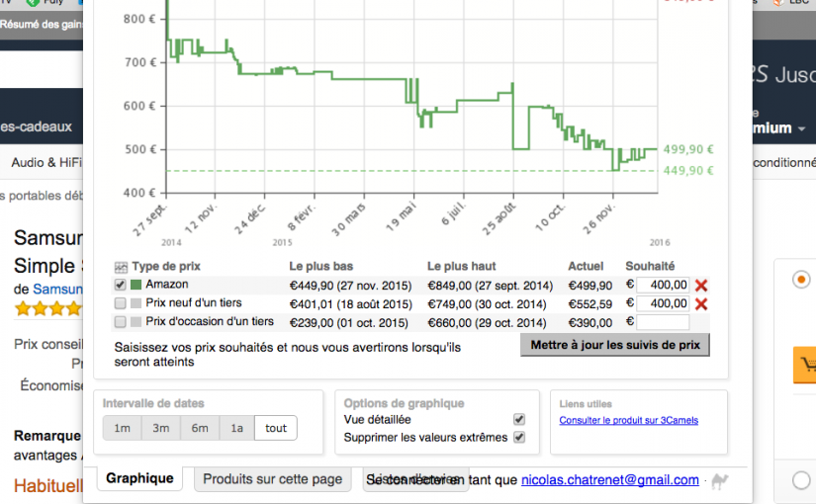Click Audio & HiFi category
The image size is (816, 504).
pos(46,163)
